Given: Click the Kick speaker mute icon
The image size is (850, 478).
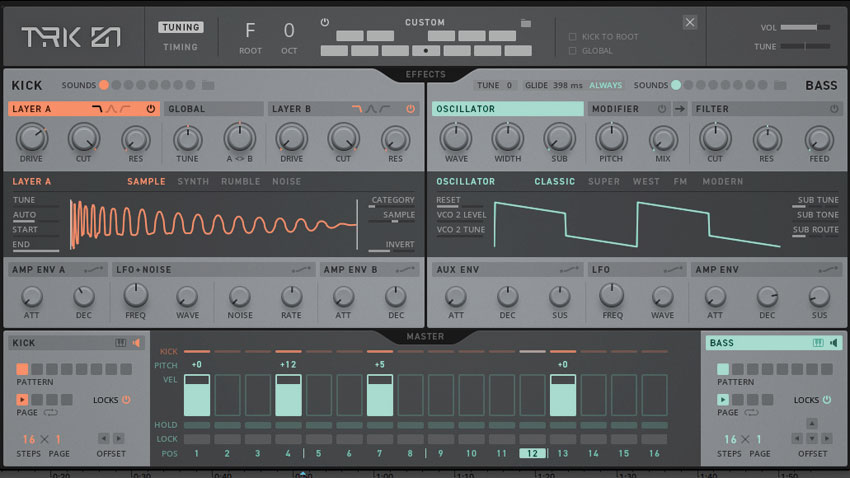Looking at the screenshot, I should (x=136, y=343).
